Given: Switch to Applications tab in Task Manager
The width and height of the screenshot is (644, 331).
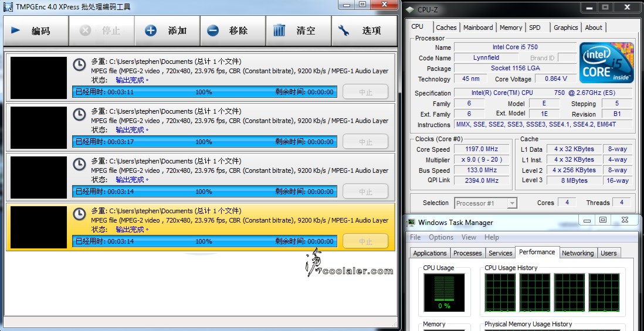Looking at the screenshot, I should click(429, 253).
